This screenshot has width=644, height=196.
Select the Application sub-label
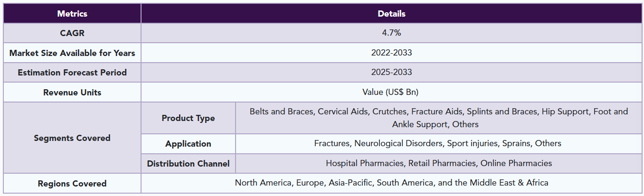(x=188, y=143)
